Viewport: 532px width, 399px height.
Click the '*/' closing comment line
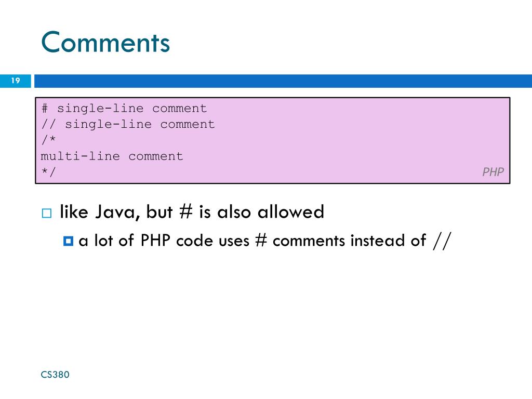click(48, 171)
